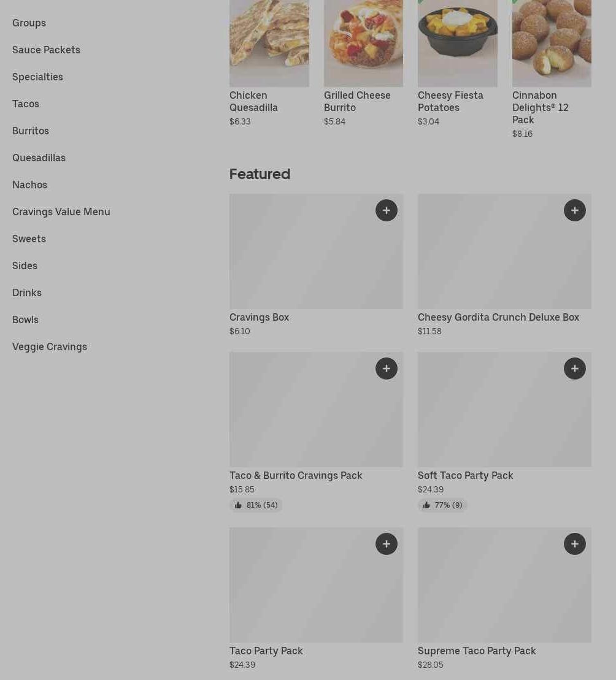Jump to Veggie Cravings section

coord(50,346)
